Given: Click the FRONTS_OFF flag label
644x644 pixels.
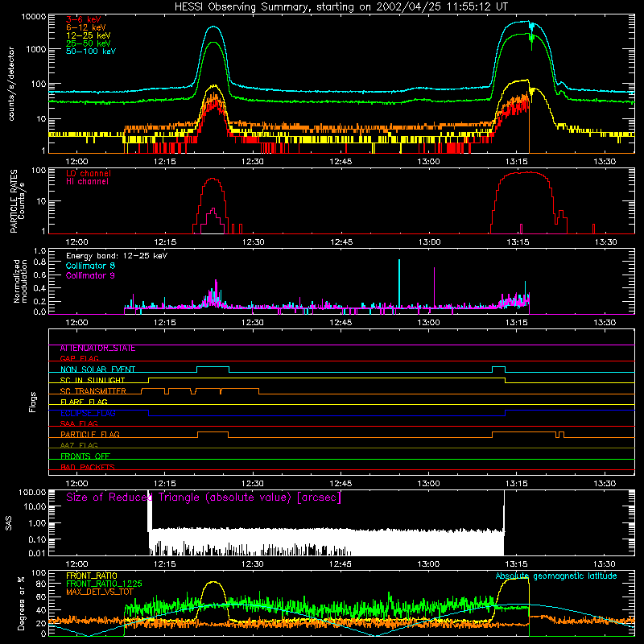Looking at the screenshot, I should click(85, 456).
